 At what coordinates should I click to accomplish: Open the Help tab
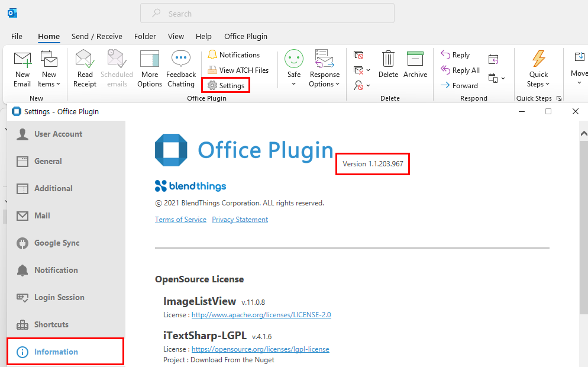203,36
